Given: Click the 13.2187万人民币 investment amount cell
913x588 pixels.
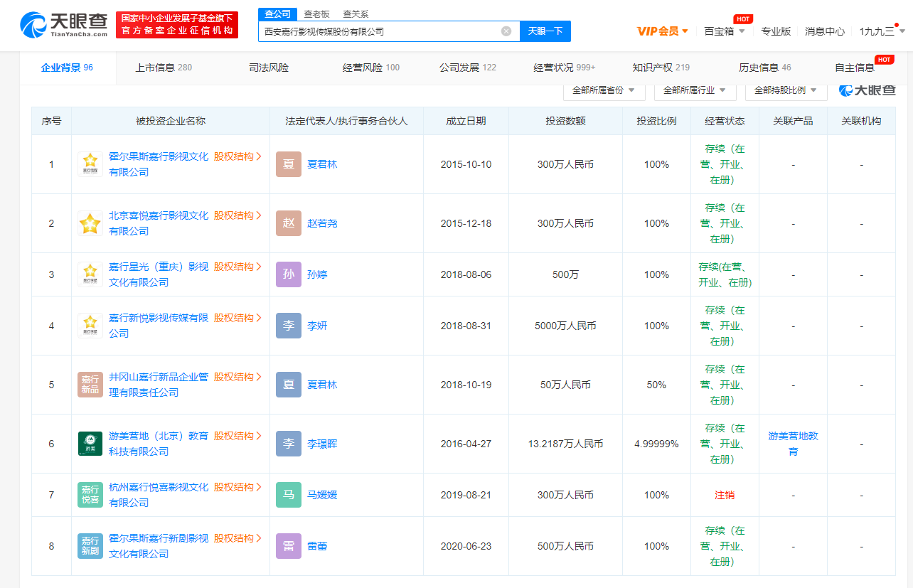Looking at the screenshot, I should click(x=565, y=444).
